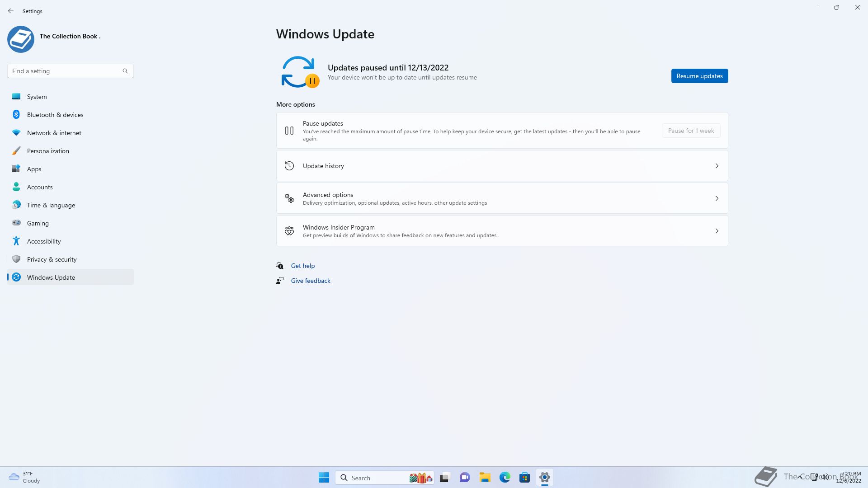Click the Privacy & security shield icon
Viewport: 868px width, 488px height.
click(16, 259)
